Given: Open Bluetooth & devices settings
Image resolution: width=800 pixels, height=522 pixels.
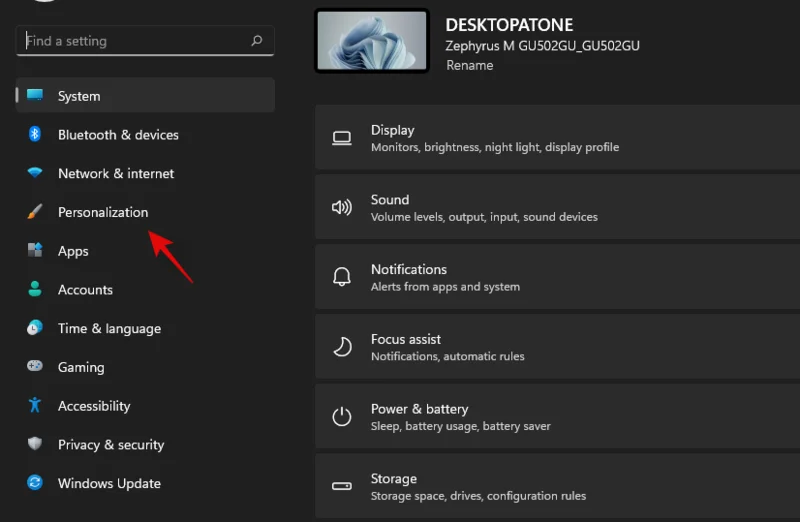Looking at the screenshot, I should point(145,135).
